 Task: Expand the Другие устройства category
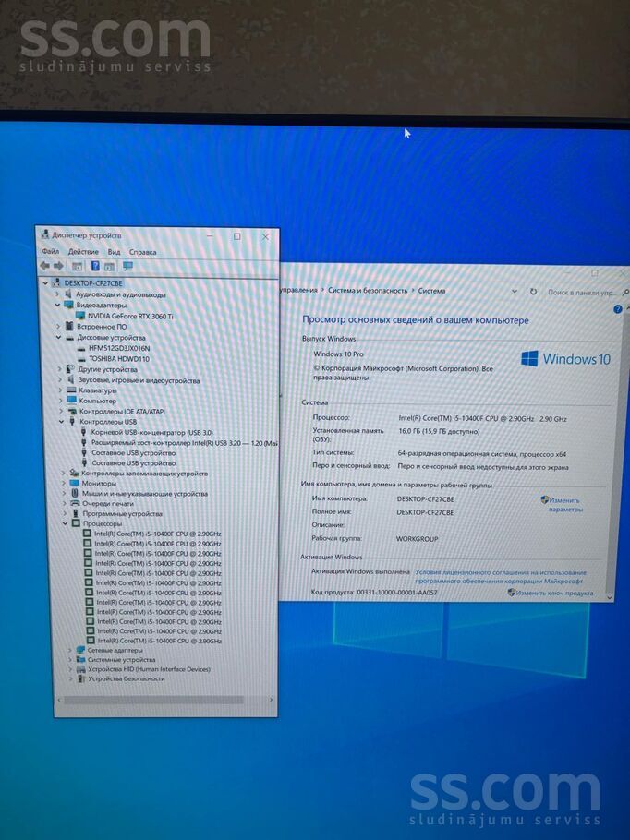pyautogui.click(x=59, y=369)
